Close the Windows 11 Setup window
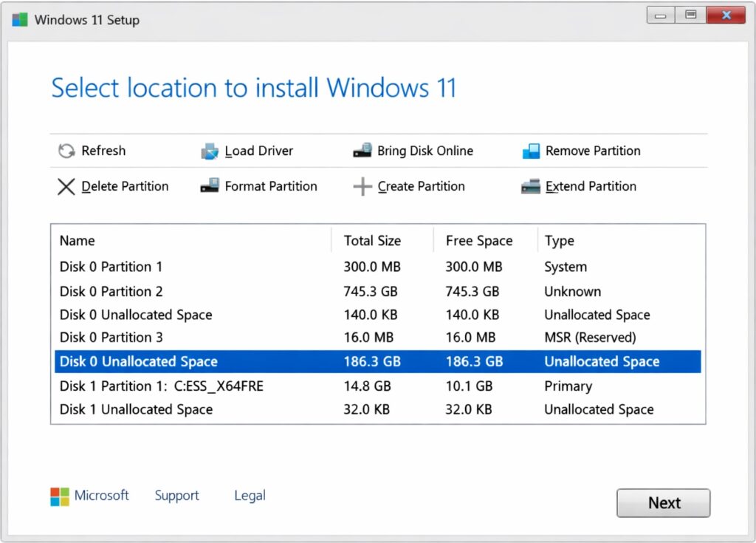Screen dimensions: 756x543 click(x=726, y=15)
